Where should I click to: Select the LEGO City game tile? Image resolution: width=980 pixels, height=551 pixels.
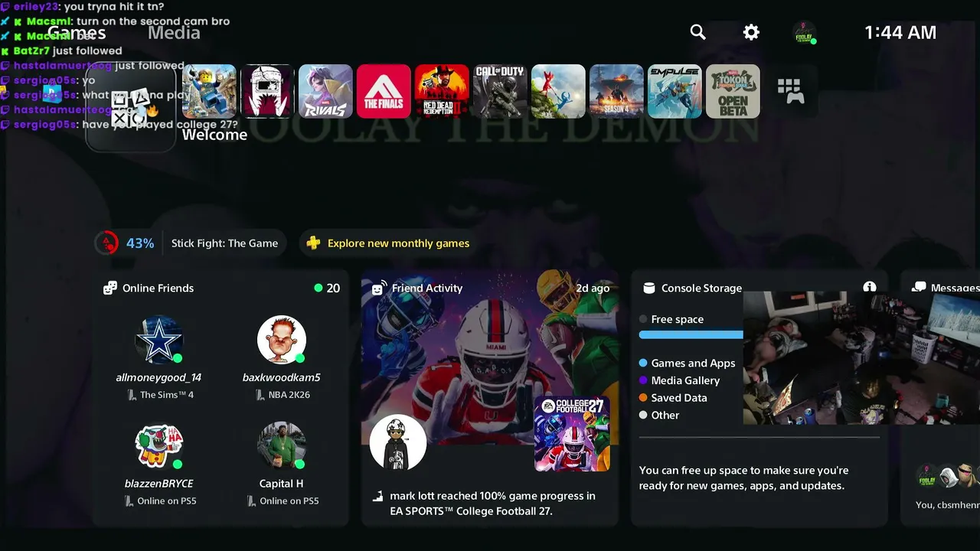209,91
